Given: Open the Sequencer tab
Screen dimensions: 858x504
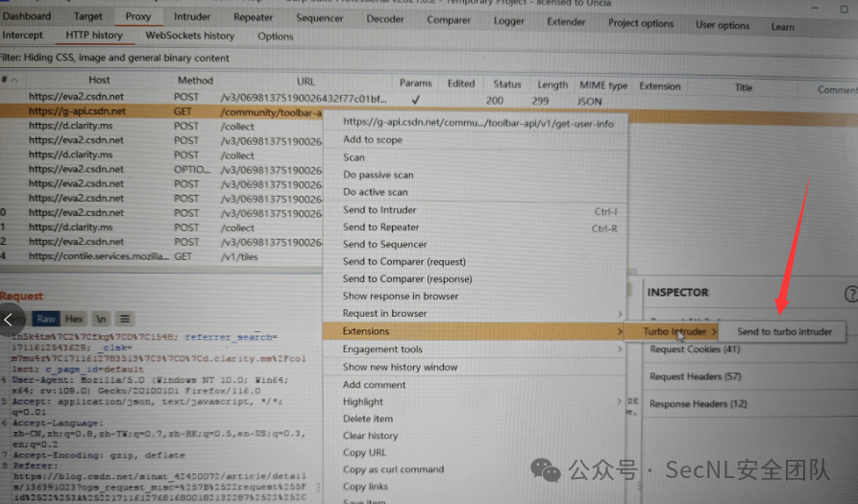Looking at the screenshot, I should coord(320,18).
